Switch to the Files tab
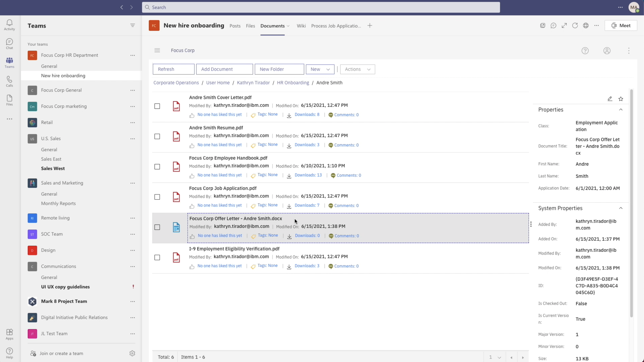The image size is (644, 362). [x=250, y=26]
